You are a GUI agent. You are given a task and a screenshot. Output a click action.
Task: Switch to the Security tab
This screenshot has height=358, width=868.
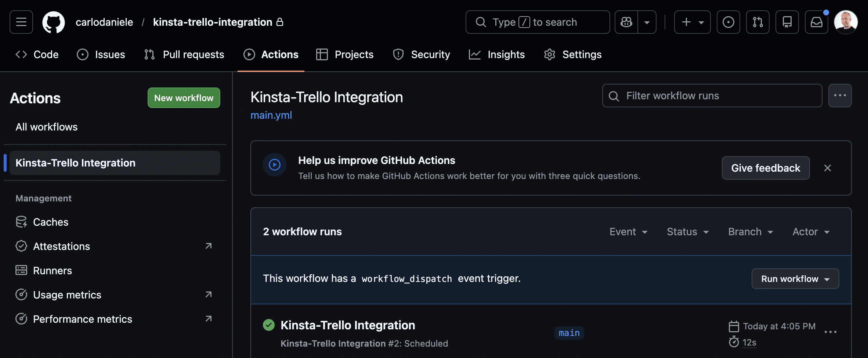pos(422,54)
